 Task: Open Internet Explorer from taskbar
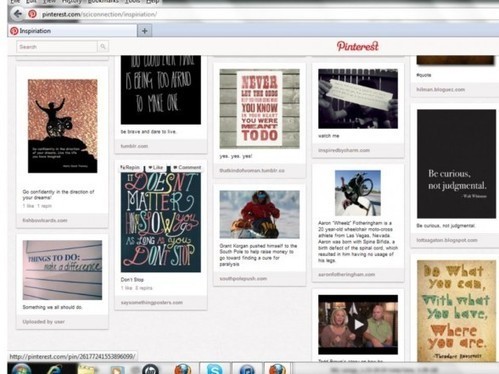pos(54,369)
